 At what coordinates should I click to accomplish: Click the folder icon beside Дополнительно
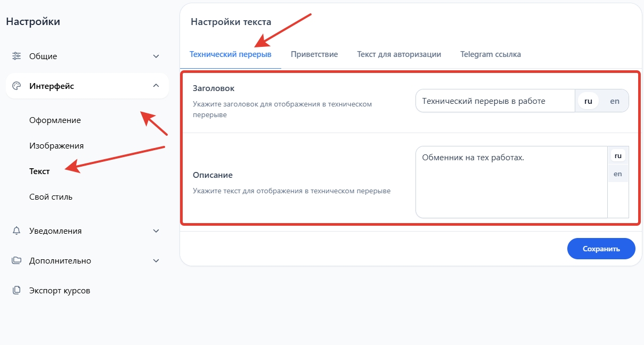click(17, 260)
